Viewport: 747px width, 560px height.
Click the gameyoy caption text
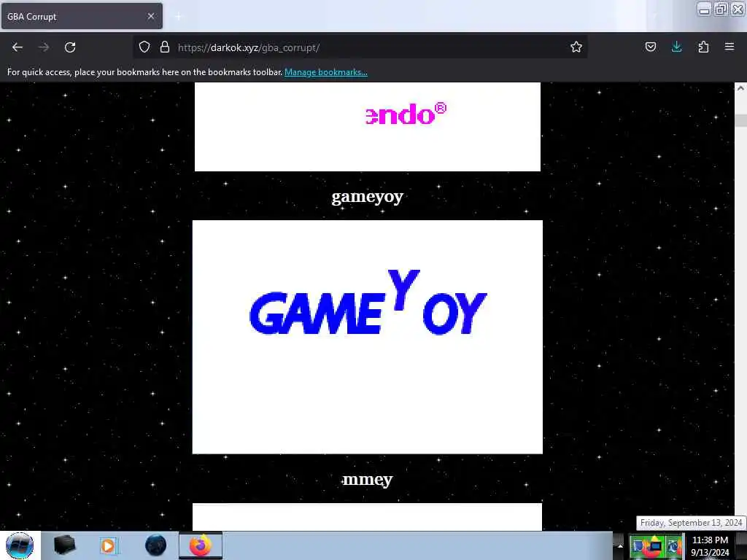(x=368, y=197)
